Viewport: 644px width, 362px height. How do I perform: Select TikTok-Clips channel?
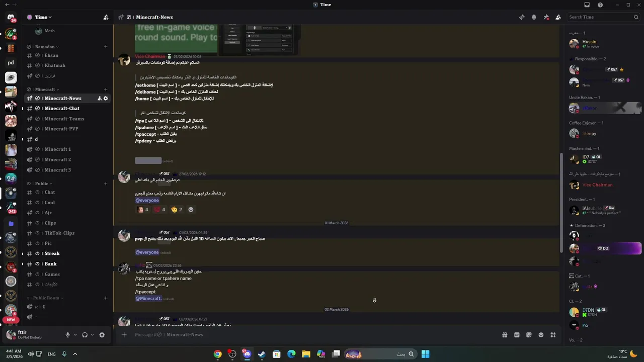[x=66, y=233]
